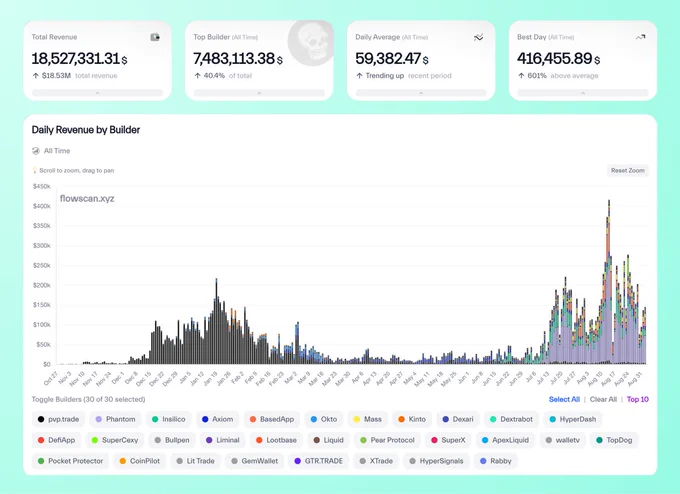Viewport: 680px width, 494px height.
Task: Toggle the walletv builder chip
Action: coord(562,440)
